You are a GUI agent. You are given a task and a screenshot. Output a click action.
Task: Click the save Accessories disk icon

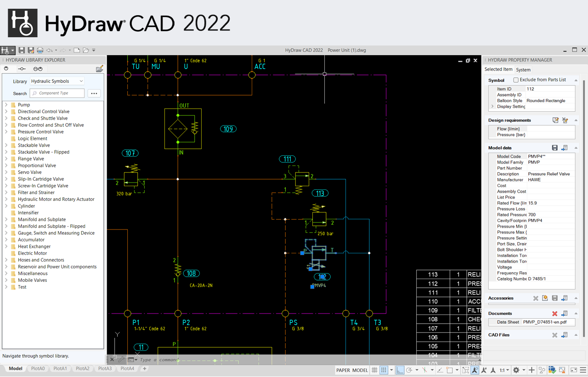pyautogui.click(x=555, y=298)
